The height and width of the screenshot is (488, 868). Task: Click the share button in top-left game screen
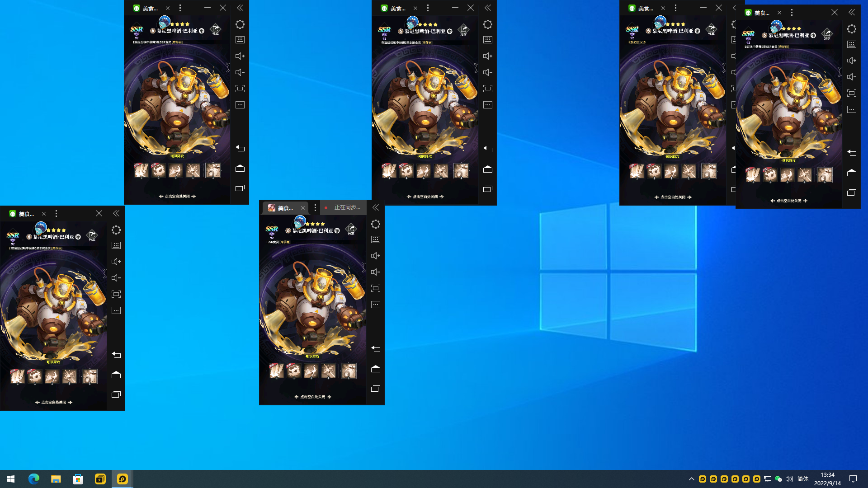tap(216, 29)
